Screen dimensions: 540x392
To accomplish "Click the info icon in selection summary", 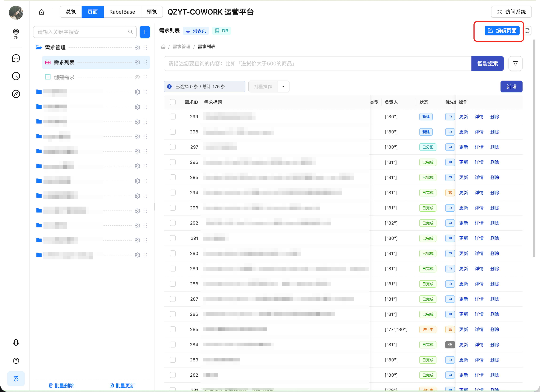I will 169,86.
